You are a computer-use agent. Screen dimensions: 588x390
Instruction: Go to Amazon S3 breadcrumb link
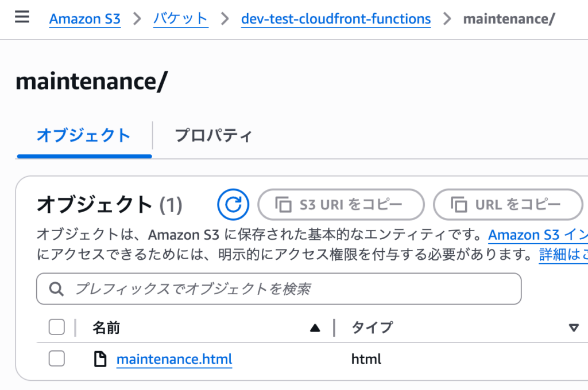pos(85,19)
